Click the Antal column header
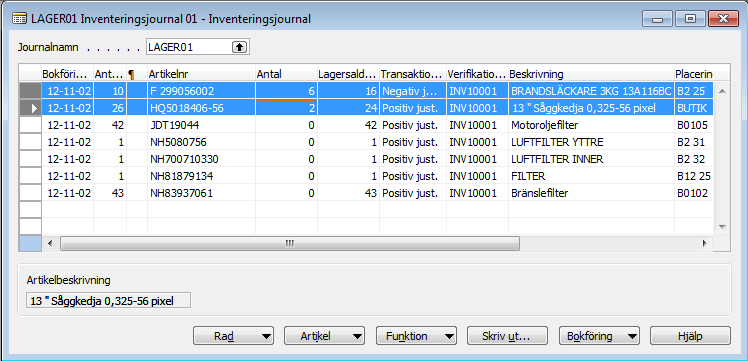This screenshot has width=748, height=361. [x=286, y=74]
